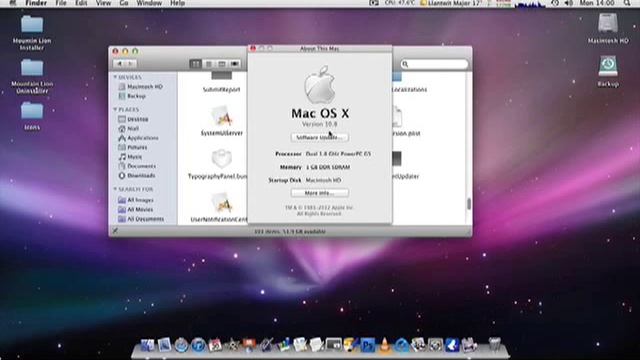Select All Movies saved search
This screenshot has height=360, width=640.
pyautogui.click(x=136, y=209)
